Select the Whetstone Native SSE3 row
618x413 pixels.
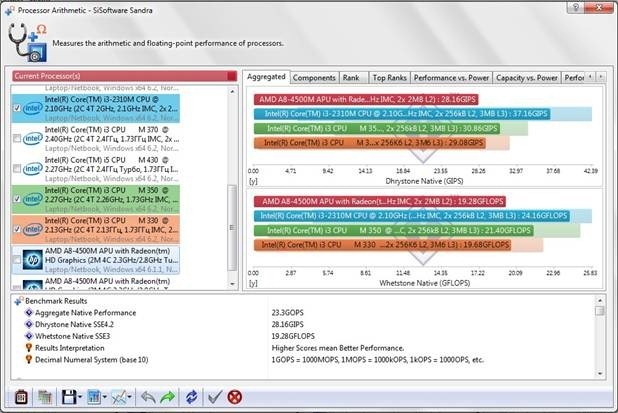(303, 336)
